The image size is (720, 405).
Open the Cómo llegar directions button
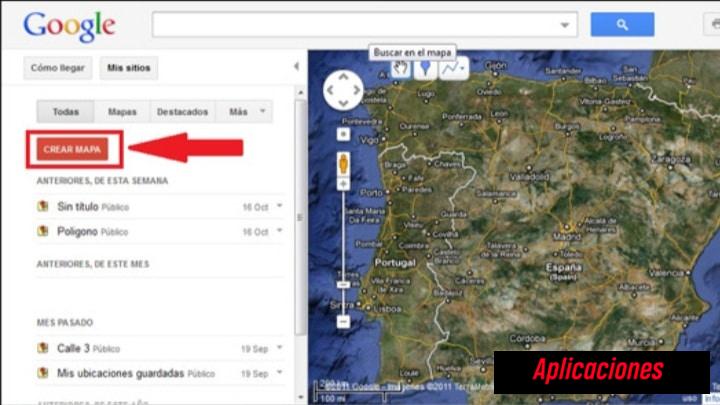pyautogui.click(x=58, y=68)
